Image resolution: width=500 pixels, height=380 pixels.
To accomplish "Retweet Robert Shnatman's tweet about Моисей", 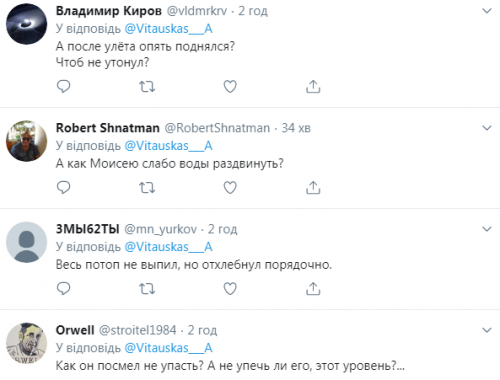I will (147, 188).
